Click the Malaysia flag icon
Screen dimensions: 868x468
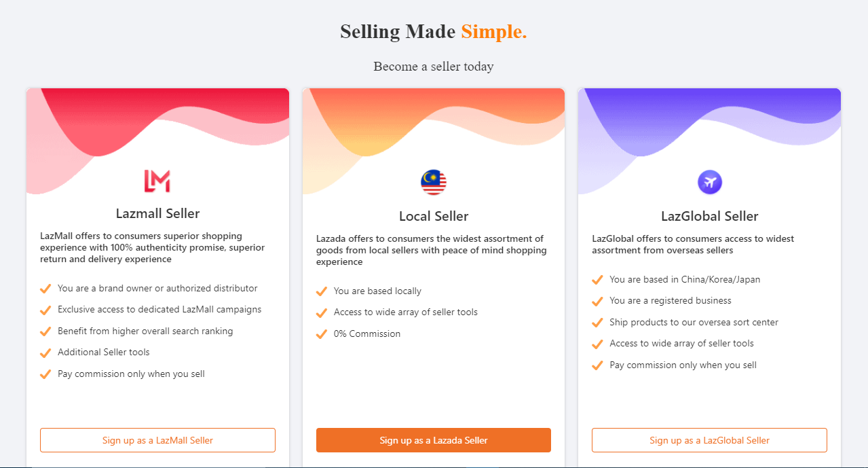pyautogui.click(x=434, y=182)
